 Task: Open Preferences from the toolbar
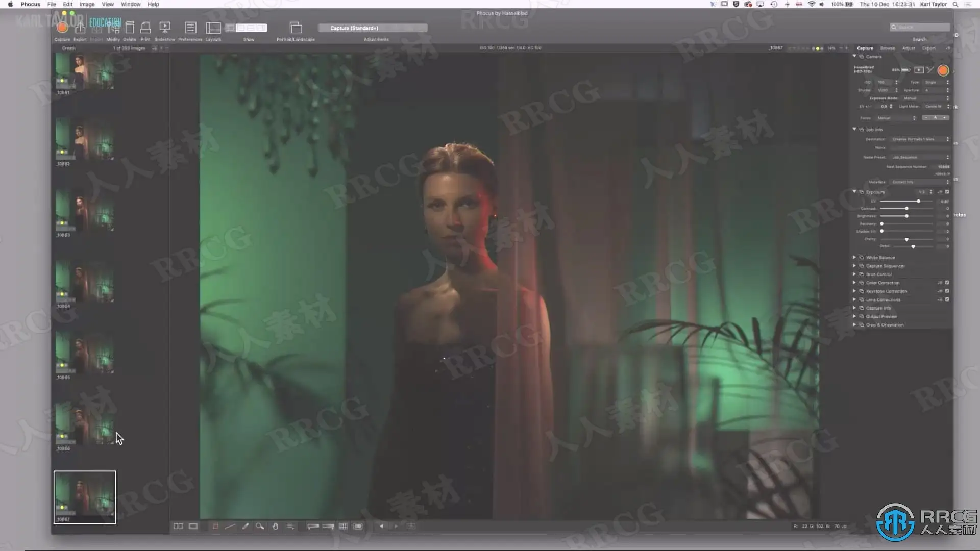[x=190, y=28]
